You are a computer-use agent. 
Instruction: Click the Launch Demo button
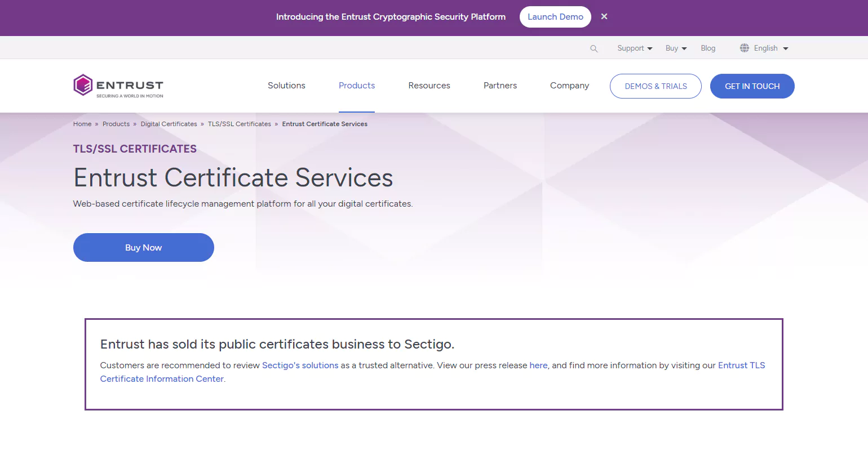[x=555, y=17]
